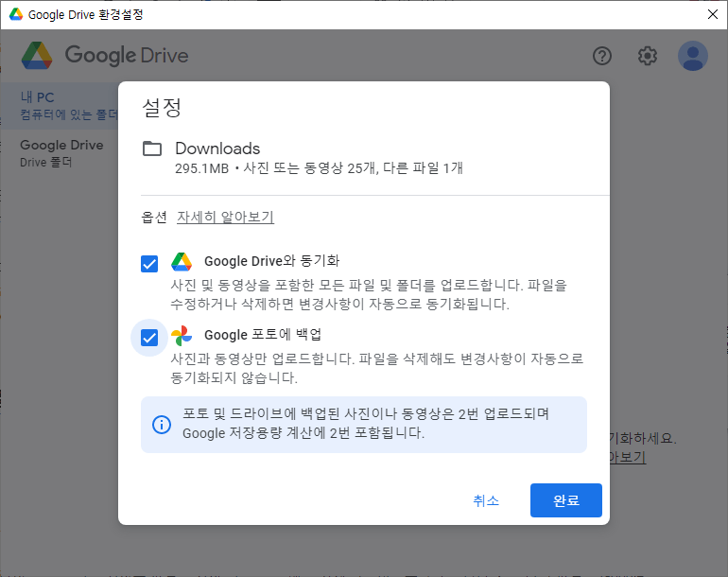Click the 옵션 label
Image resolution: width=728 pixels, height=577 pixels.
154,217
